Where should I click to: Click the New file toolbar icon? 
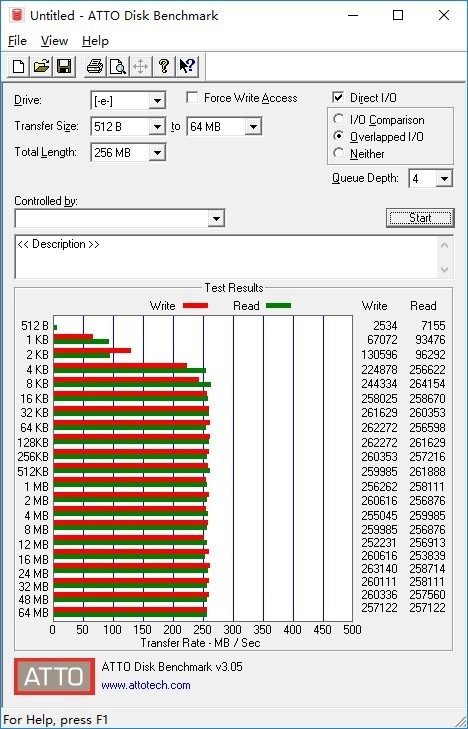tap(19, 66)
